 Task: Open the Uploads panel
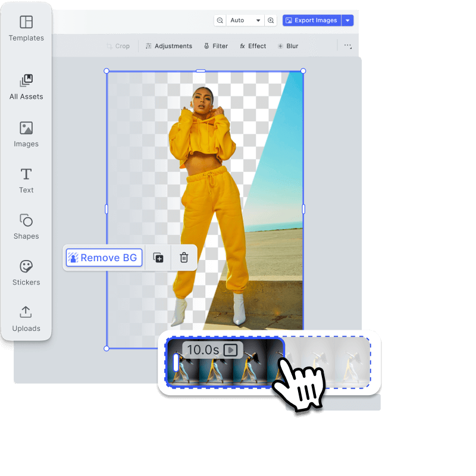click(x=26, y=317)
